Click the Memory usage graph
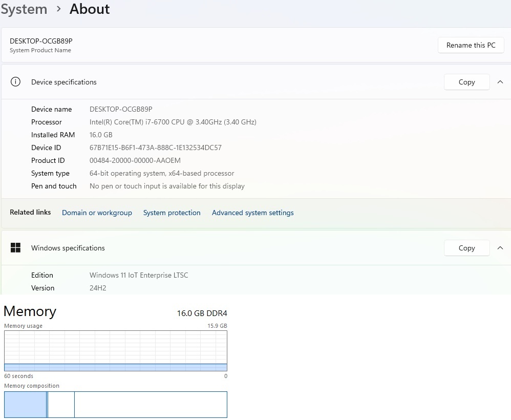This screenshot has width=511, height=420. [116, 351]
